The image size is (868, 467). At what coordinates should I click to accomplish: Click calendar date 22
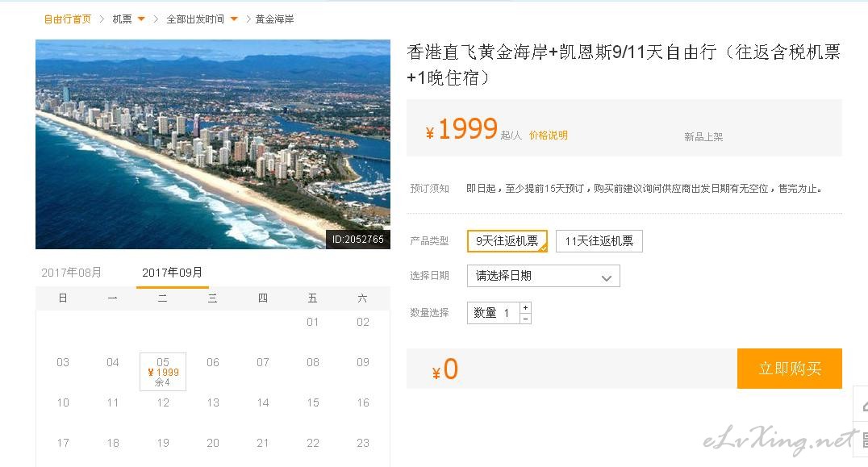pyautogui.click(x=313, y=444)
